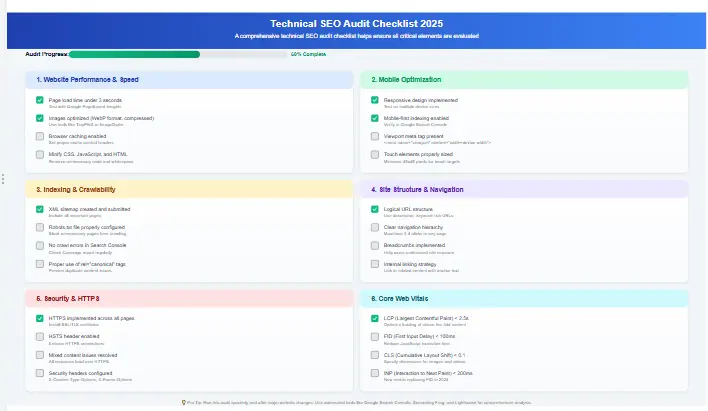Check HSTS header enabled
Viewport: 708px width, 411px height.
pyautogui.click(x=40, y=336)
